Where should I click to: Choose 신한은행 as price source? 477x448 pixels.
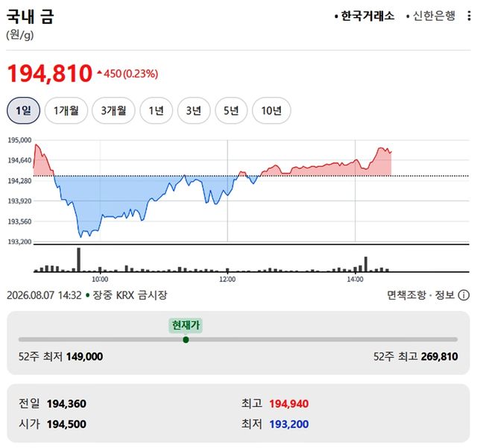(x=431, y=16)
